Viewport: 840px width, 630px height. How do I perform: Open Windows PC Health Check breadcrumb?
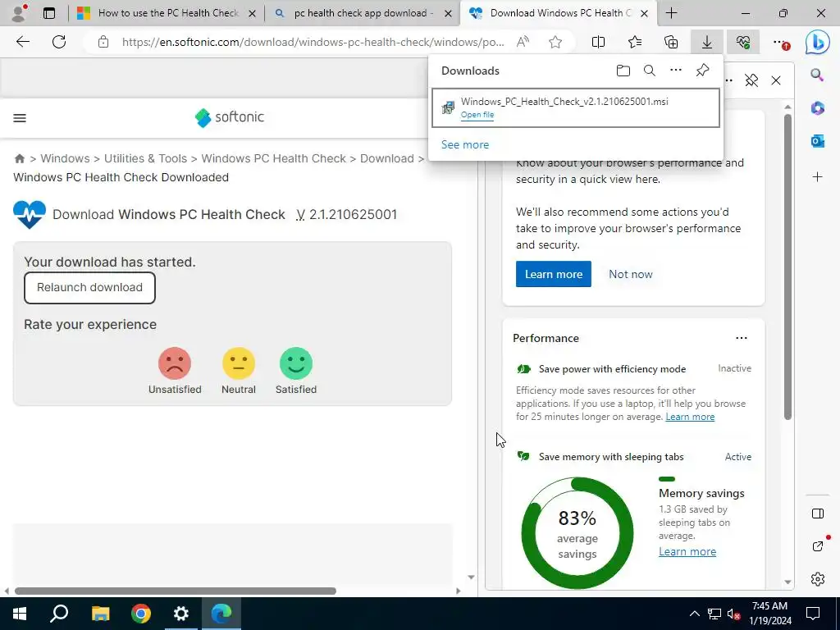click(273, 158)
